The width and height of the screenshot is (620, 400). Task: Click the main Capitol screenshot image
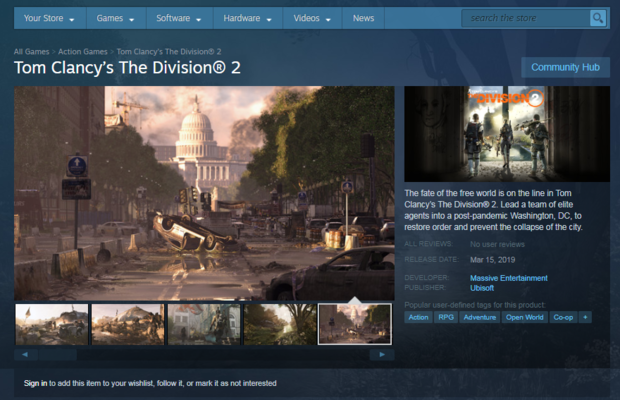pos(204,193)
